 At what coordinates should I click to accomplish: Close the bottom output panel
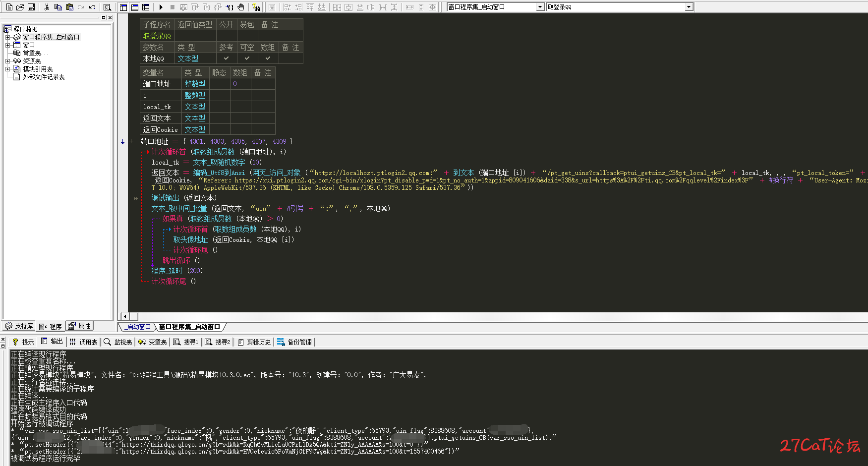click(x=3, y=339)
